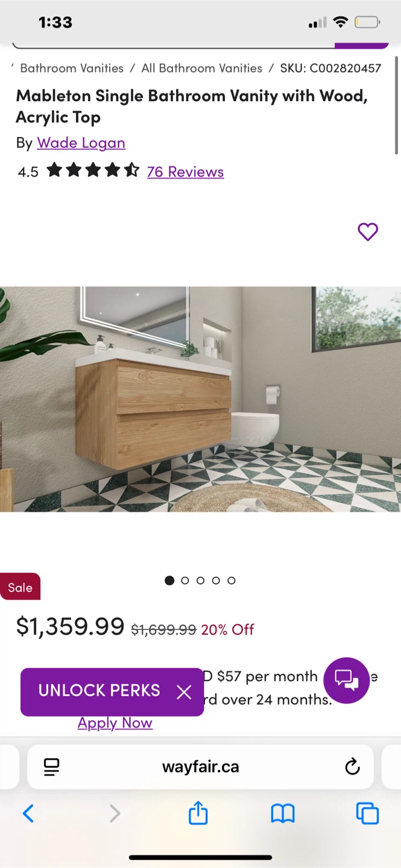
Task: Show open Safari tabs icon
Action: [x=367, y=814]
